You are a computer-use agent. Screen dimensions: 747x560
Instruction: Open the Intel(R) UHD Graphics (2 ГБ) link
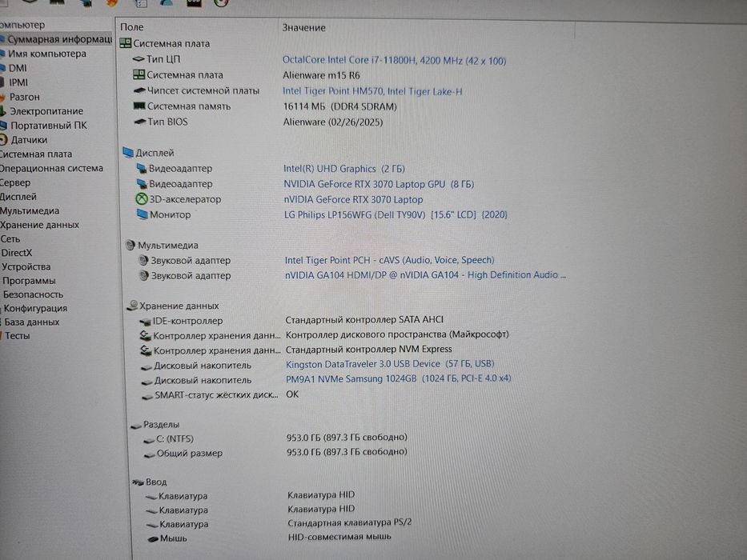point(344,169)
